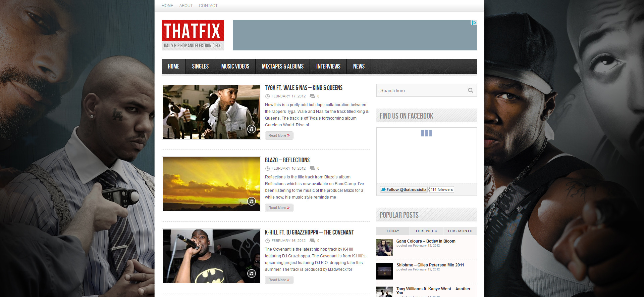Open the Interviews menu item

click(328, 67)
